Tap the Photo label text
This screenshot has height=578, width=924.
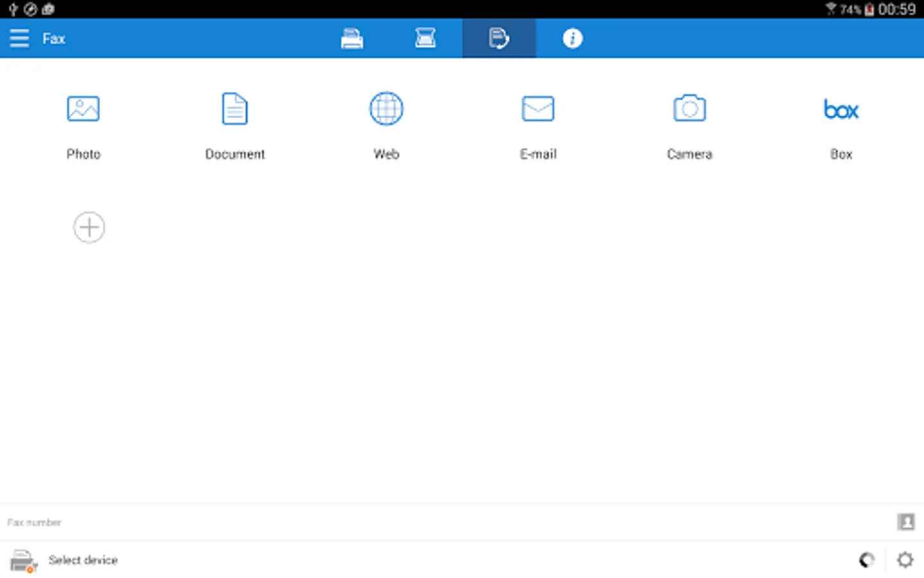tap(83, 154)
